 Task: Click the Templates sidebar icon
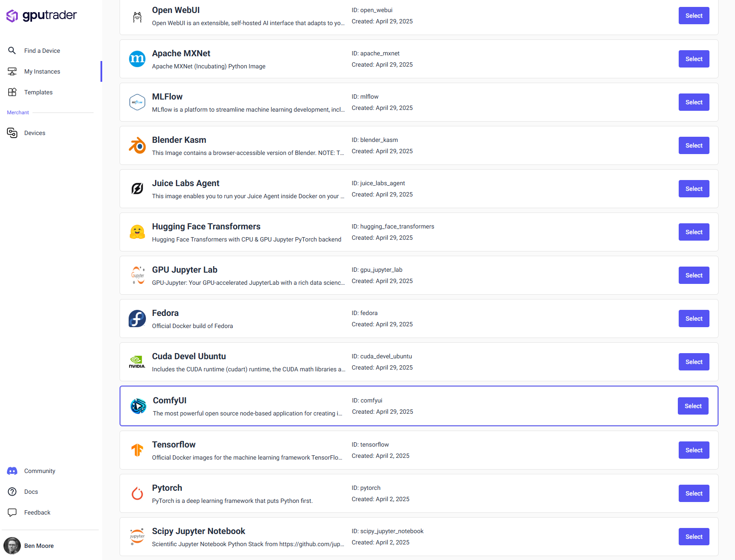(12, 92)
